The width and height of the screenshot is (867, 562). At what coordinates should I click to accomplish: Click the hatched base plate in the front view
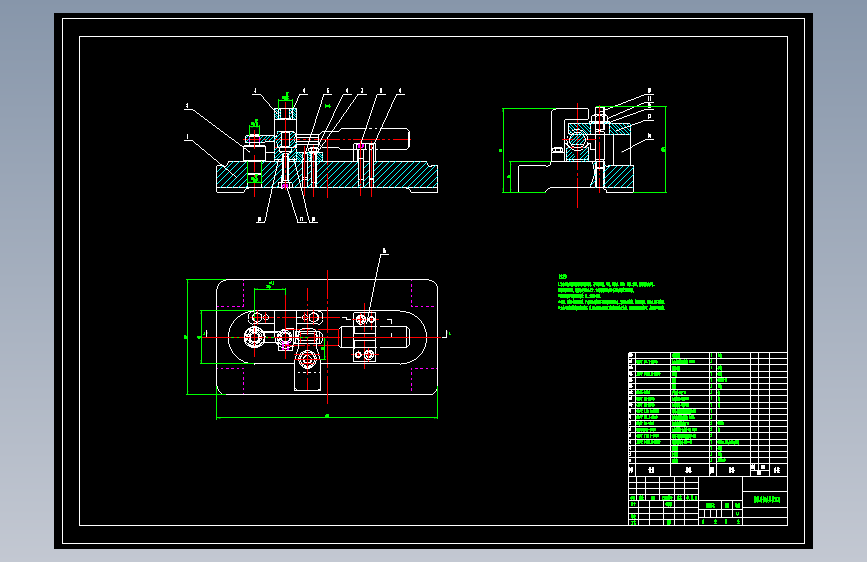[327, 176]
